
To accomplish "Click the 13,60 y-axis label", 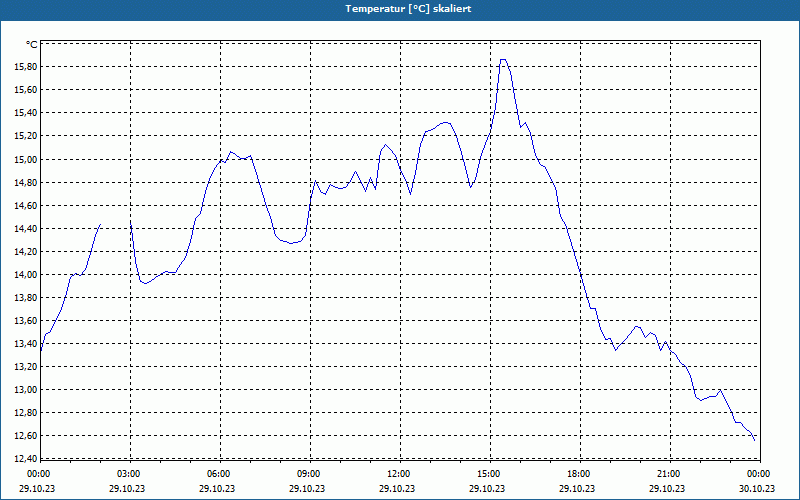I will tap(25, 320).
